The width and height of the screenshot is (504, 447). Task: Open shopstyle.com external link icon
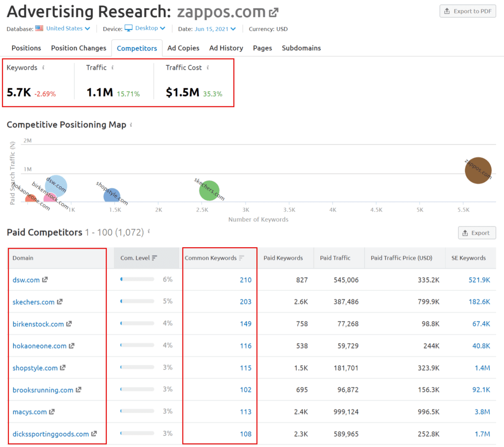click(x=63, y=368)
